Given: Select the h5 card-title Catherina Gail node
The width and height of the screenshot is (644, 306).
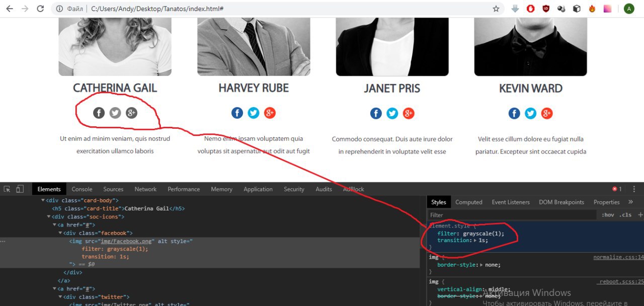Looking at the screenshot, I should point(118,208).
